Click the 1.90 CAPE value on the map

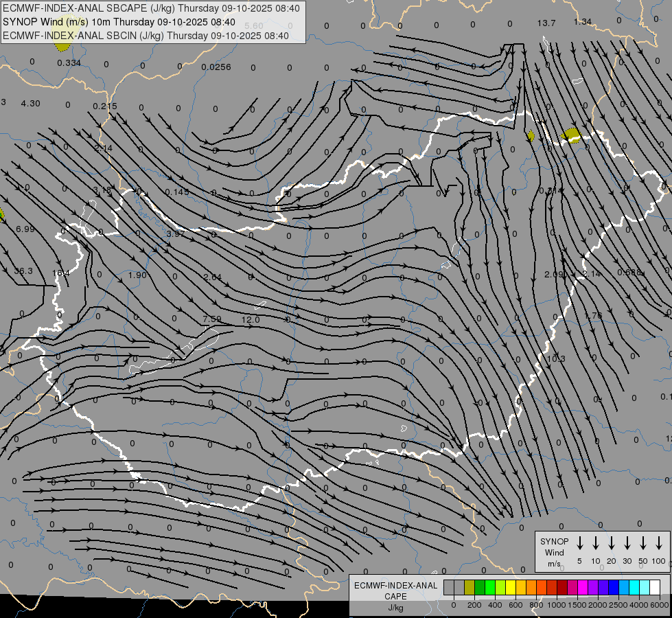tap(137, 275)
